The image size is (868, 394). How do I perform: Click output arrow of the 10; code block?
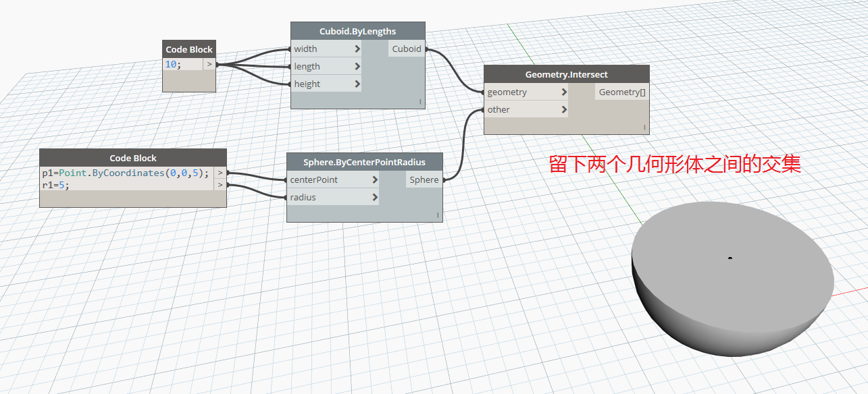click(x=209, y=64)
